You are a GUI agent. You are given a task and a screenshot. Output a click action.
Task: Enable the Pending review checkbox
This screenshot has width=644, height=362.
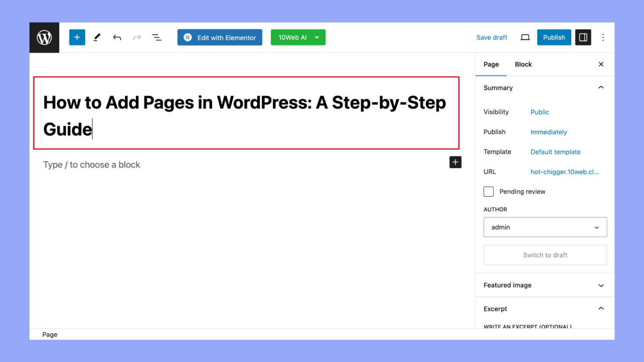pos(489,192)
